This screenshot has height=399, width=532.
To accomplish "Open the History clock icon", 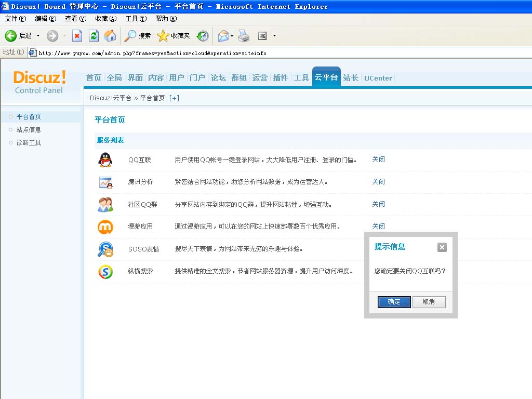I will 203,36.
